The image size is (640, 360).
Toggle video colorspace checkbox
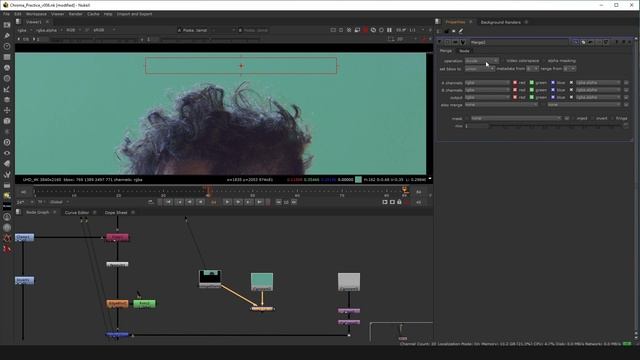click(503, 61)
